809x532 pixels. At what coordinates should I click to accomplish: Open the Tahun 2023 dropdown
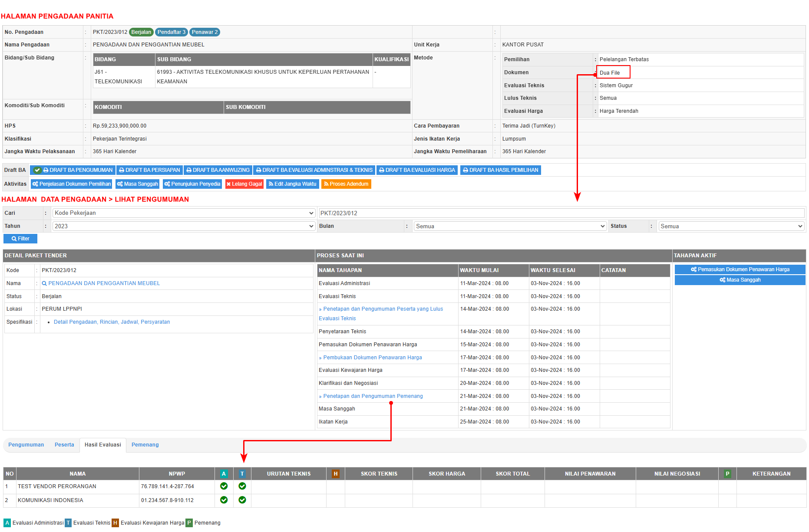pos(184,226)
